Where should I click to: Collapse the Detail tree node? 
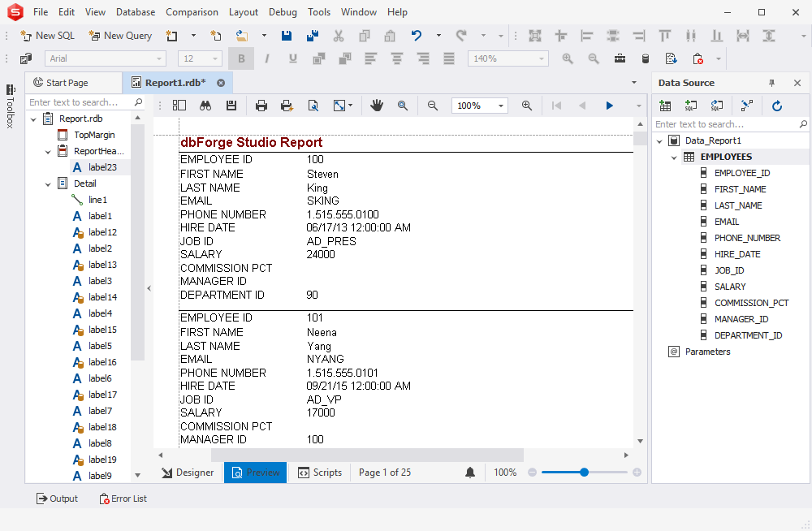tap(48, 184)
